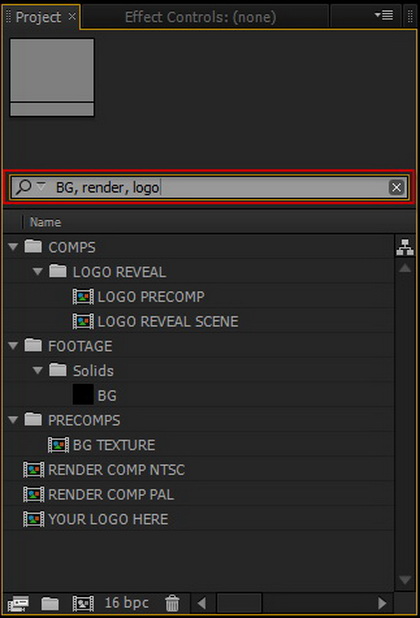Click the 16 bpc color depth button

(x=126, y=603)
